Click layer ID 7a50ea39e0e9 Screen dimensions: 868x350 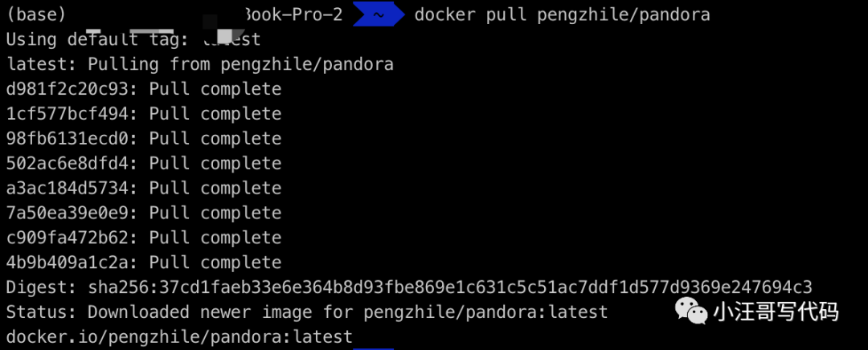67,213
